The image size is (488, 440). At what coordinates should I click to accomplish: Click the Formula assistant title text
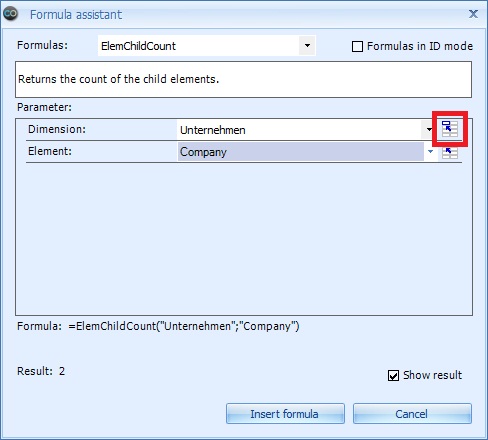coord(76,15)
